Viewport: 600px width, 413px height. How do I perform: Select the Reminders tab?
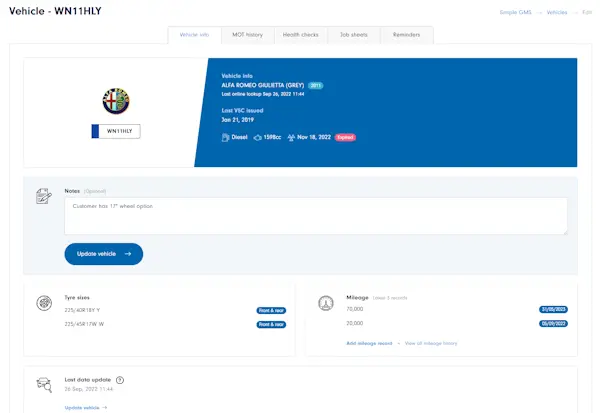click(407, 35)
